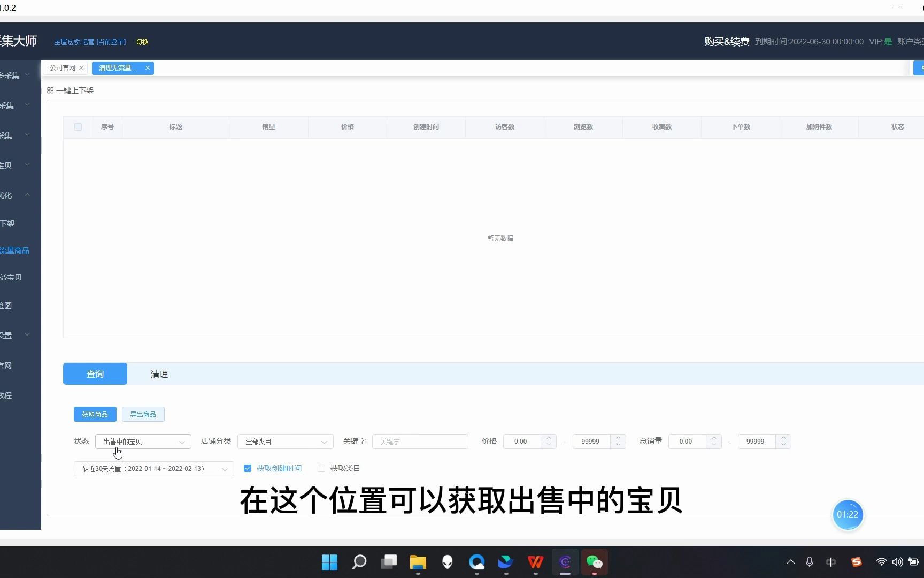Open the 益宝贝 sidebar item
Image resolution: width=924 pixels, height=578 pixels.
[11, 277]
